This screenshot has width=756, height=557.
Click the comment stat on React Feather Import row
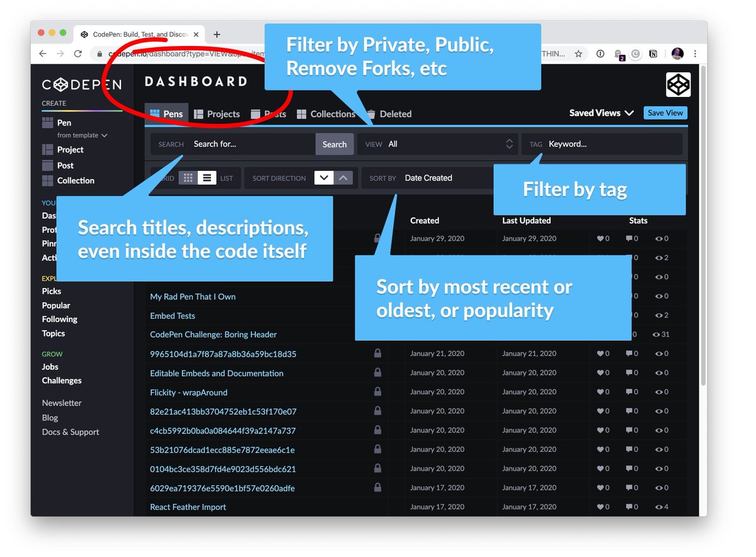632,507
